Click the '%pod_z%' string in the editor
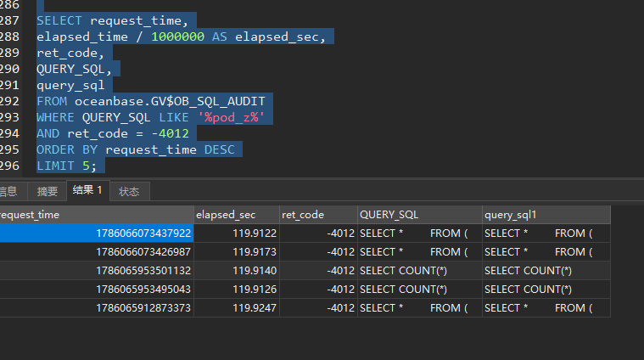This screenshot has width=644, height=360. [232, 117]
